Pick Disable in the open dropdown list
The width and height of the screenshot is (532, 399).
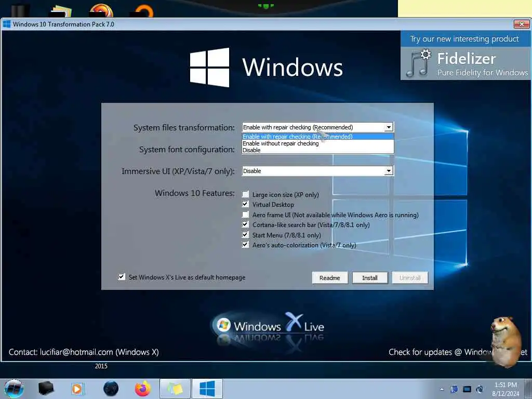[317, 150]
